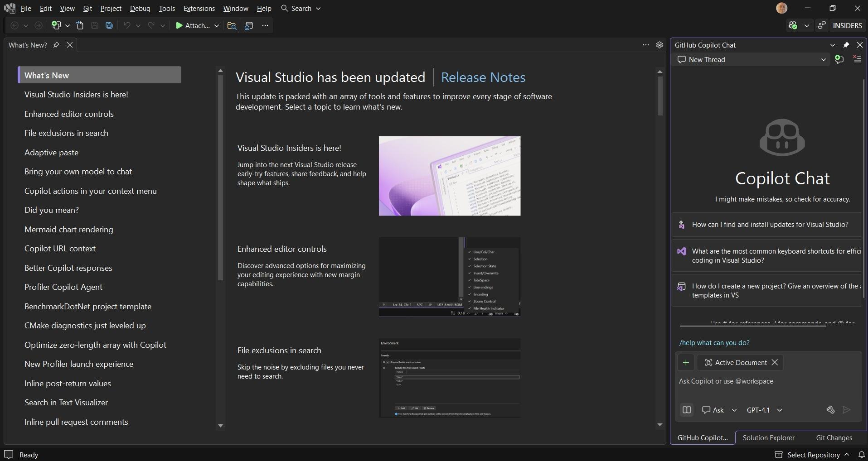Open the notifications bell in status bar
The height and width of the screenshot is (461, 868).
click(861, 455)
